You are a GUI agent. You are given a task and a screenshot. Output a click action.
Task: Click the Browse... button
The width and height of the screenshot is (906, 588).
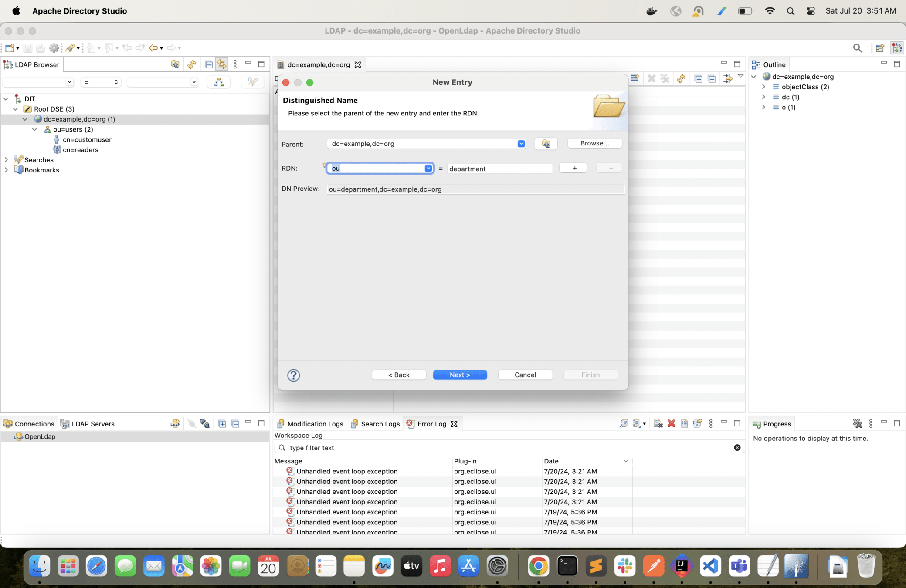point(594,143)
